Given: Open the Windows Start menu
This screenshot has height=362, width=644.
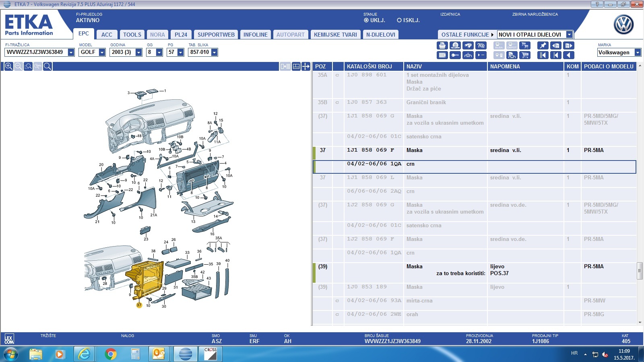Looking at the screenshot, I should tap(10, 354).
